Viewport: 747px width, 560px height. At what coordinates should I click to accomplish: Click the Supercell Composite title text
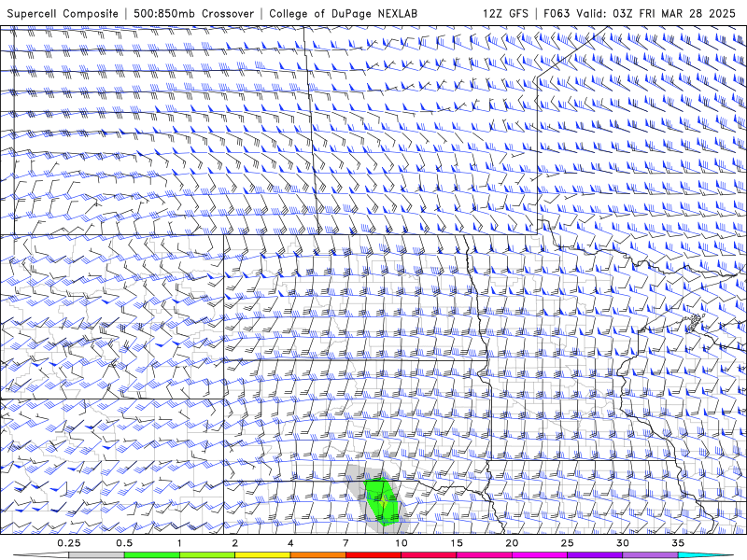click(63, 13)
